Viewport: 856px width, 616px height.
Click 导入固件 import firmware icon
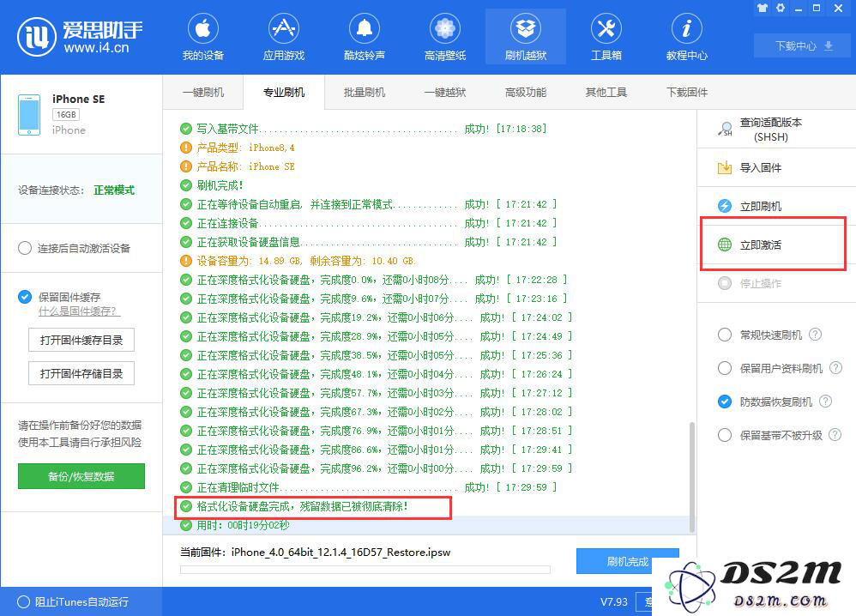[x=725, y=167]
